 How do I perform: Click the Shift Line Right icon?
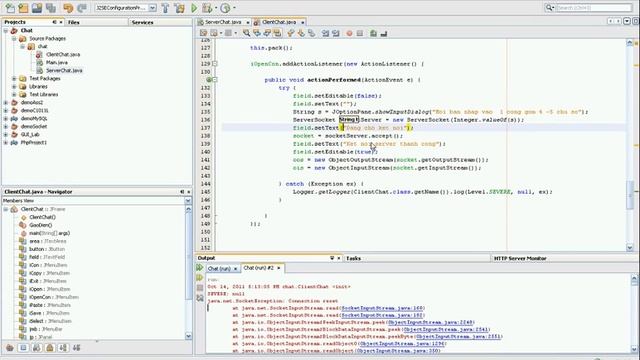tap(336, 33)
